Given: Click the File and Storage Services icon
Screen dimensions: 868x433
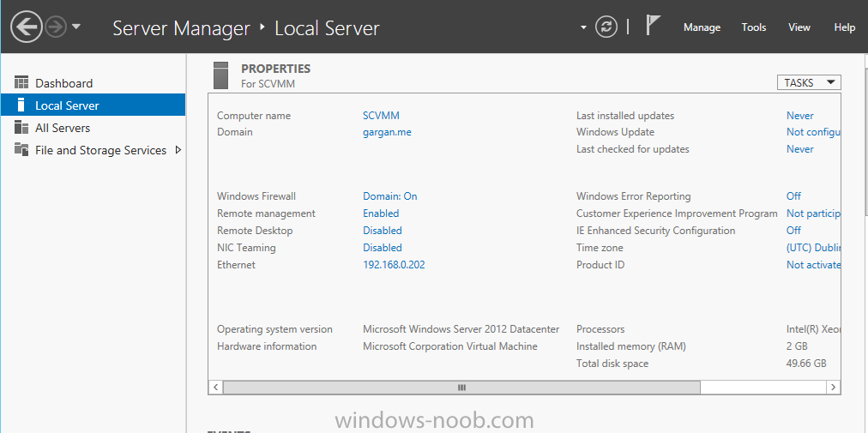Looking at the screenshot, I should 21,149.
